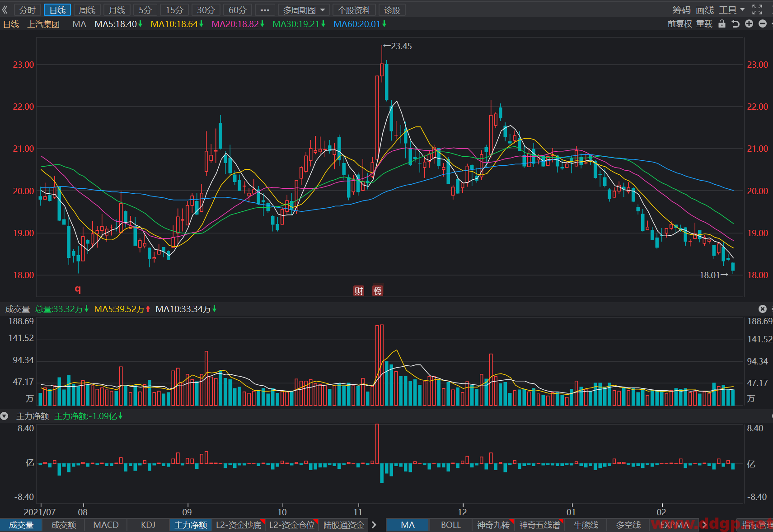Switch to the 周线 weekly chart

(x=87, y=10)
